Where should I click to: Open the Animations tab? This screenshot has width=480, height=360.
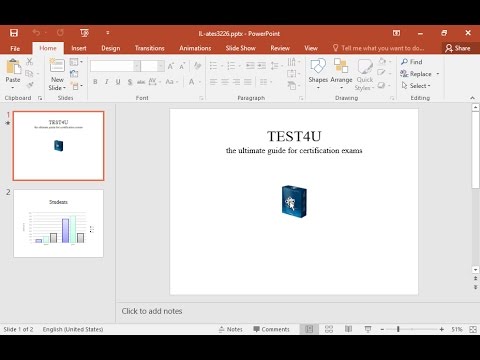[195, 48]
